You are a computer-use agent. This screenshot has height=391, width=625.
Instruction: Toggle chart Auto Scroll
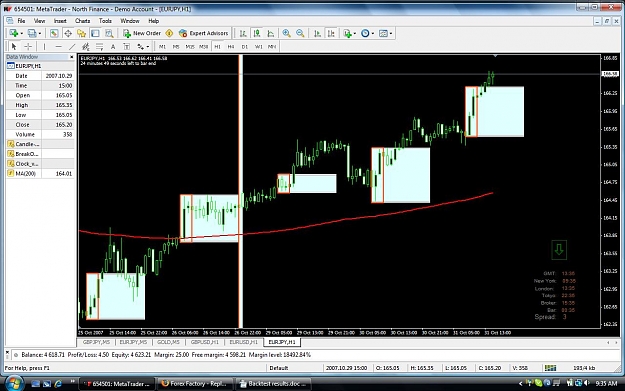tap(317, 33)
